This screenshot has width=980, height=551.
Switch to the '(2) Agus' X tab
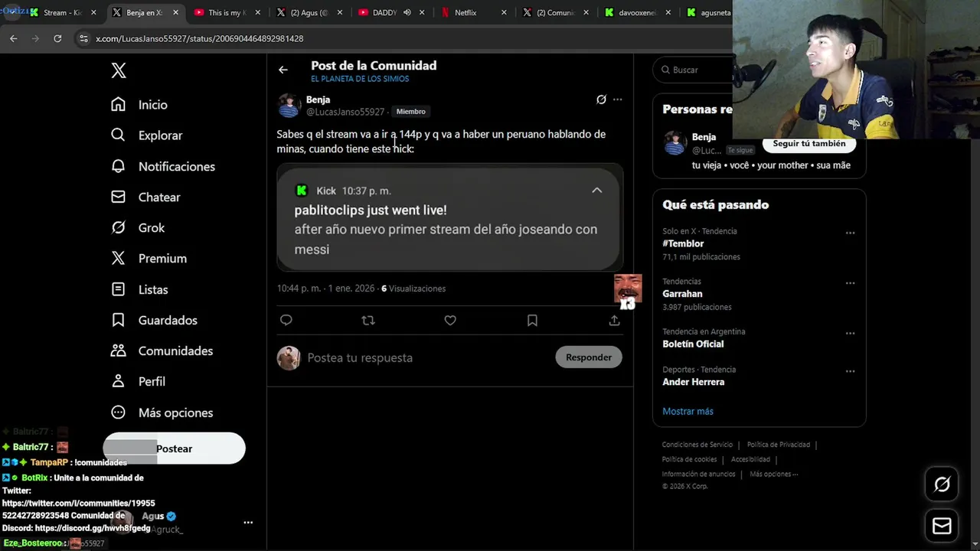(x=309, y=13)
